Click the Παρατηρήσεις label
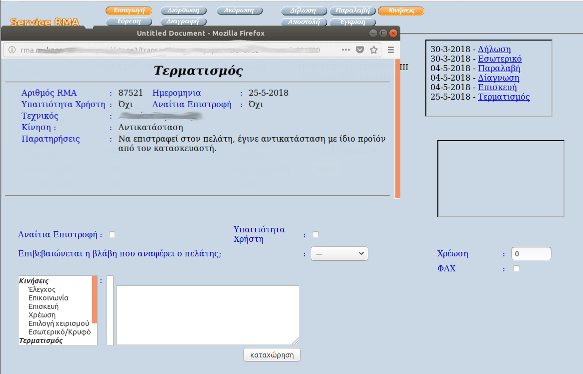Screen dimensions: 583x374 51,139
